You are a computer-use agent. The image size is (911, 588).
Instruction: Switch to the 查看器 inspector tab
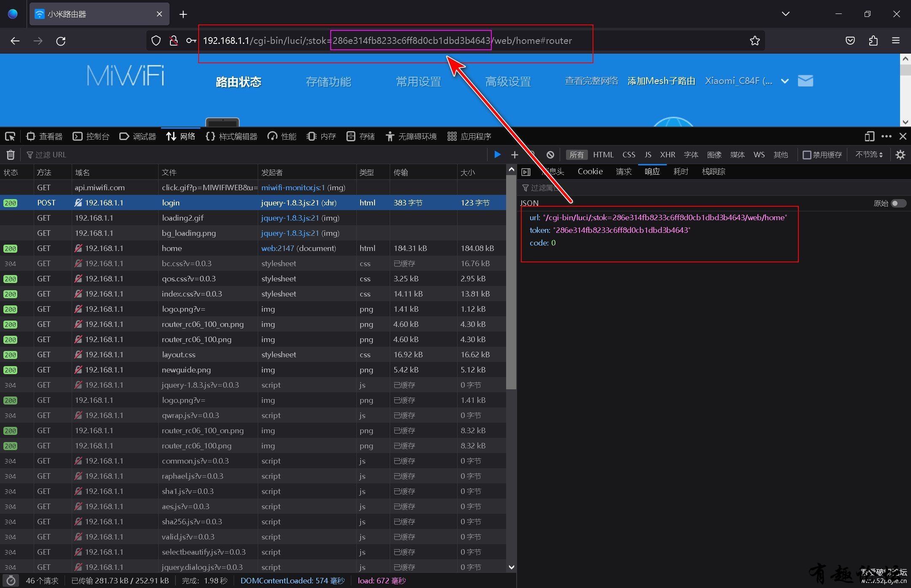click(x=44, y=137)
